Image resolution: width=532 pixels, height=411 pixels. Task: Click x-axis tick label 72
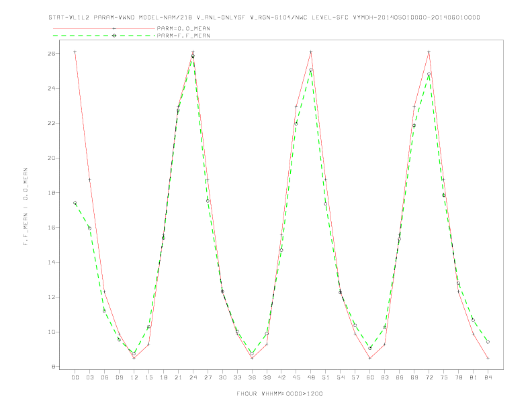(429, 377)
